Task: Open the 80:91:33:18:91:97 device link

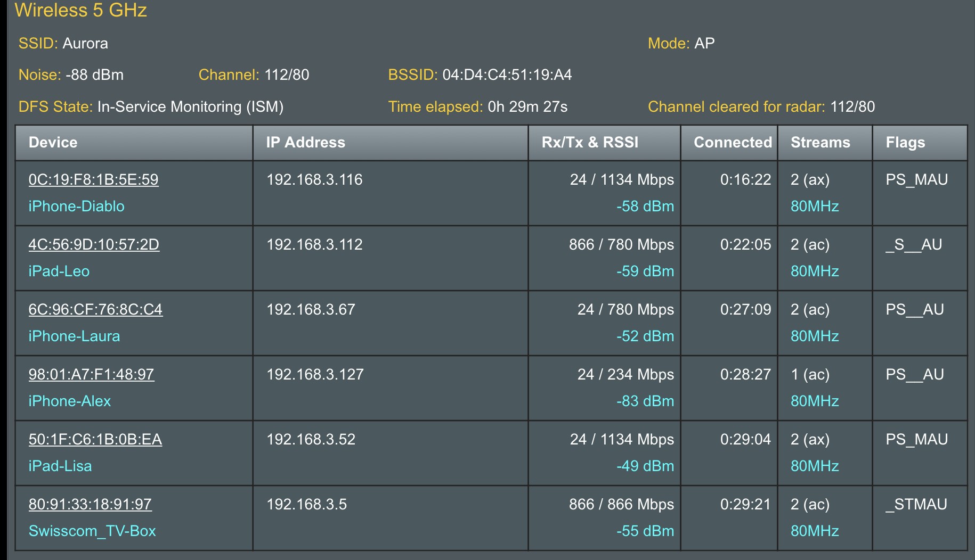Action: pyautogui.click(x=90, y=504)
